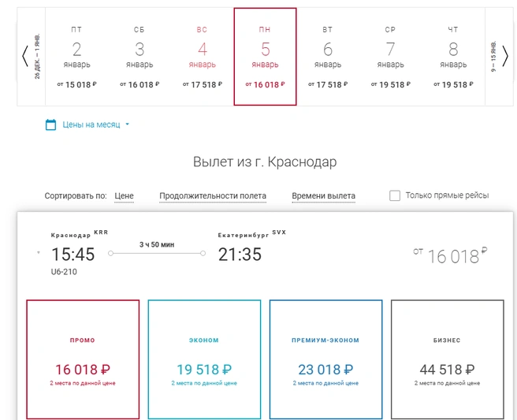
Task: Sort flights by 'Цене'
Action: pos(124,196)
